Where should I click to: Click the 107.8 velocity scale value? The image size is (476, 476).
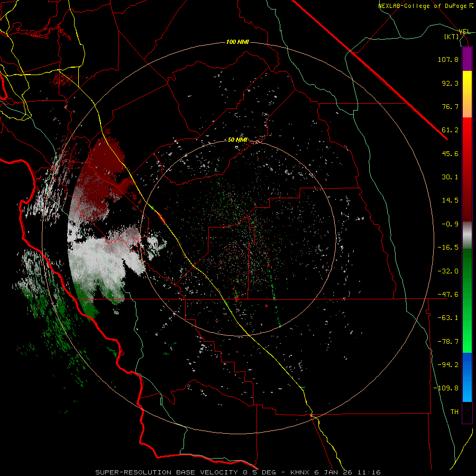(448, 59)
